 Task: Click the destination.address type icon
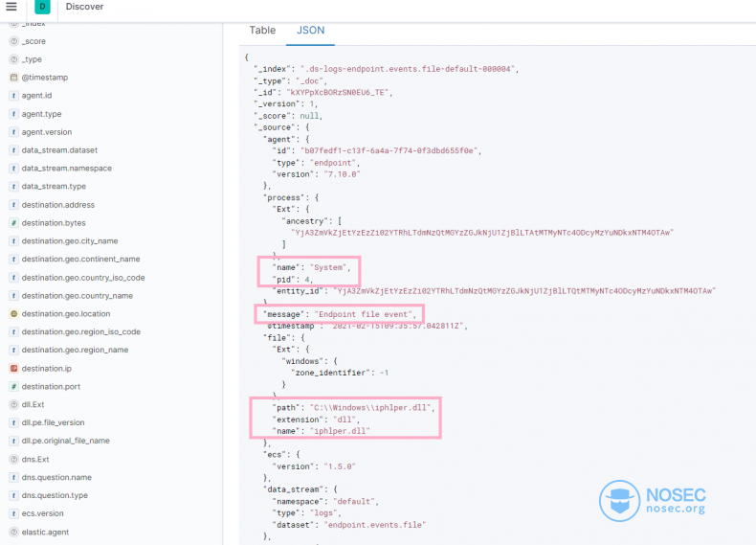pos(14,205)
